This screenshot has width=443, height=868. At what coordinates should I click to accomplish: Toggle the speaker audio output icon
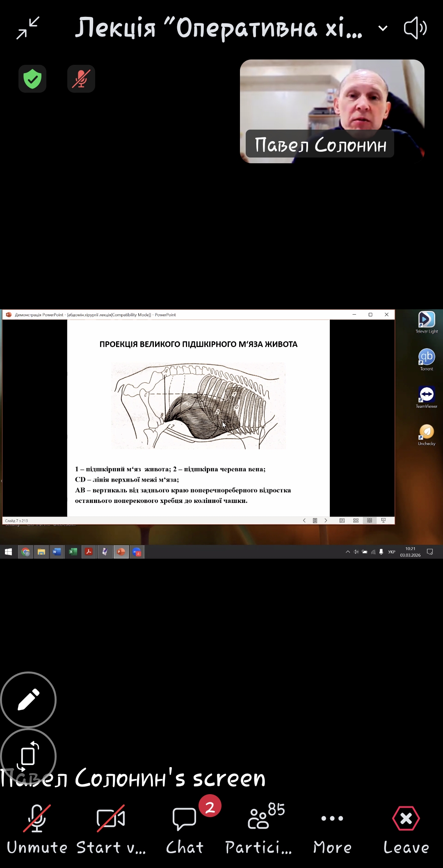[415, 28]
